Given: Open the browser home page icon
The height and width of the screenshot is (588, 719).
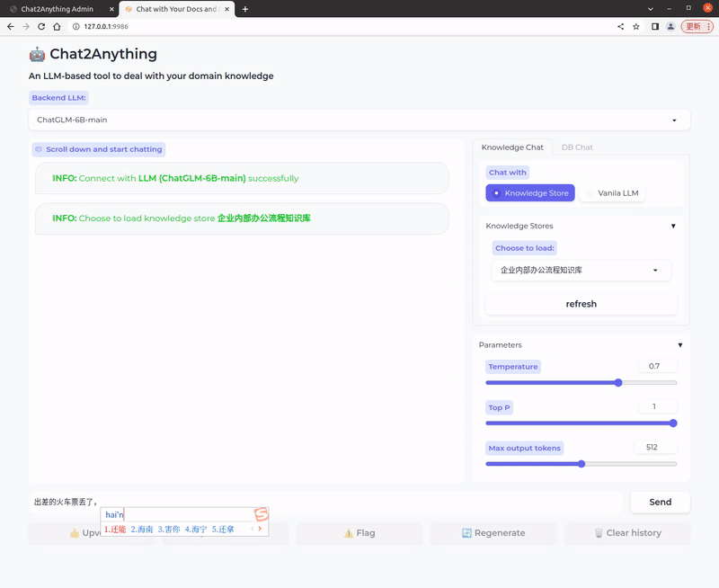Looking at the screenshot, I should click(x=57, y=27).
